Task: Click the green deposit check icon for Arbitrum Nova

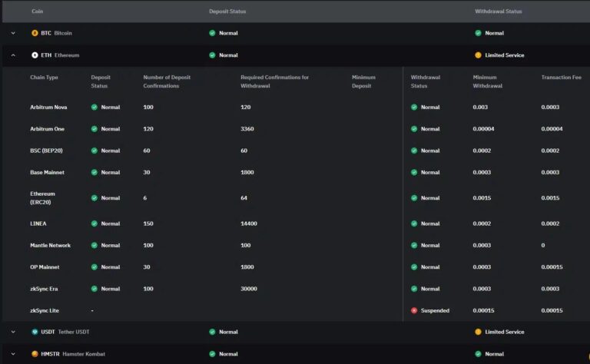Action: (x=94, y=107)
